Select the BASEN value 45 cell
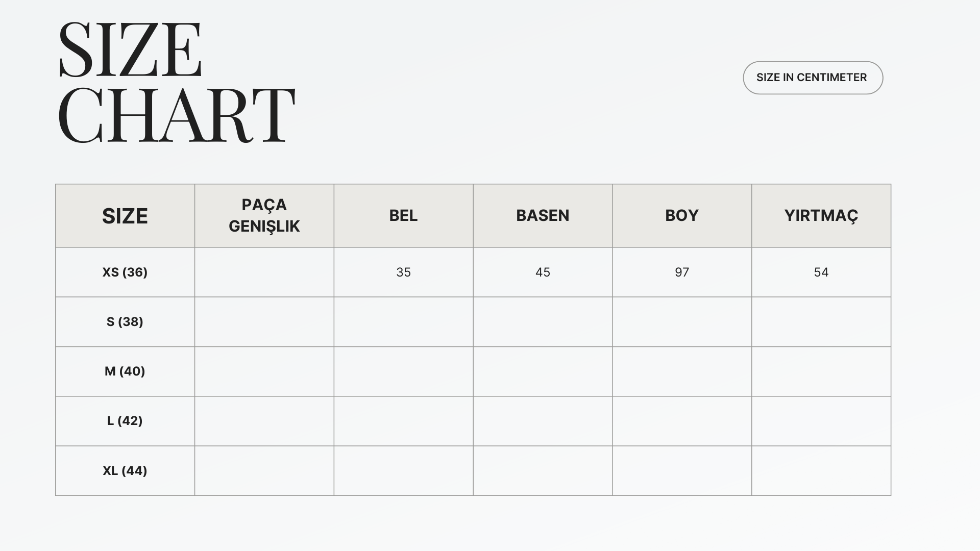 [543, 272]
